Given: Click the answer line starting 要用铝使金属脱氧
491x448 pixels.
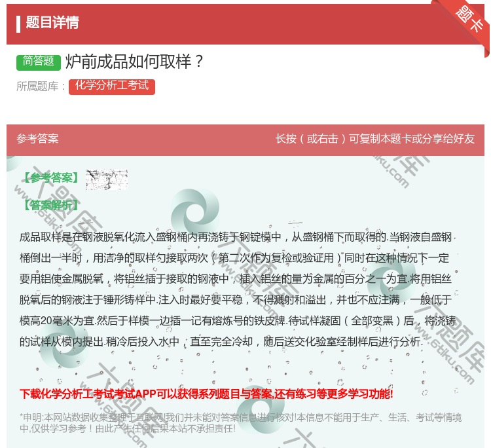Looking at the screenshot, I should 236,279.
